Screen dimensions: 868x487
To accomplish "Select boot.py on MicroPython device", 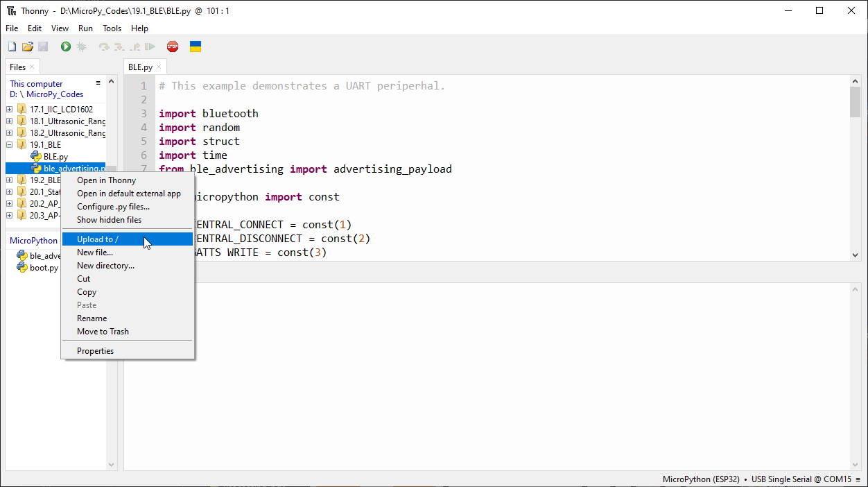I will click(44, 268).
